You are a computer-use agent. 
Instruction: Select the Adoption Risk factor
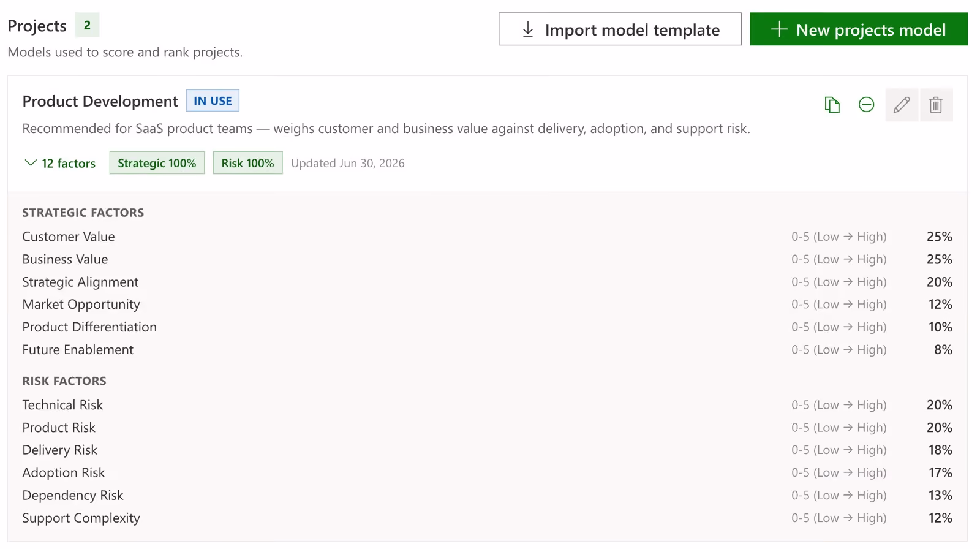click(x=64, y=473)
